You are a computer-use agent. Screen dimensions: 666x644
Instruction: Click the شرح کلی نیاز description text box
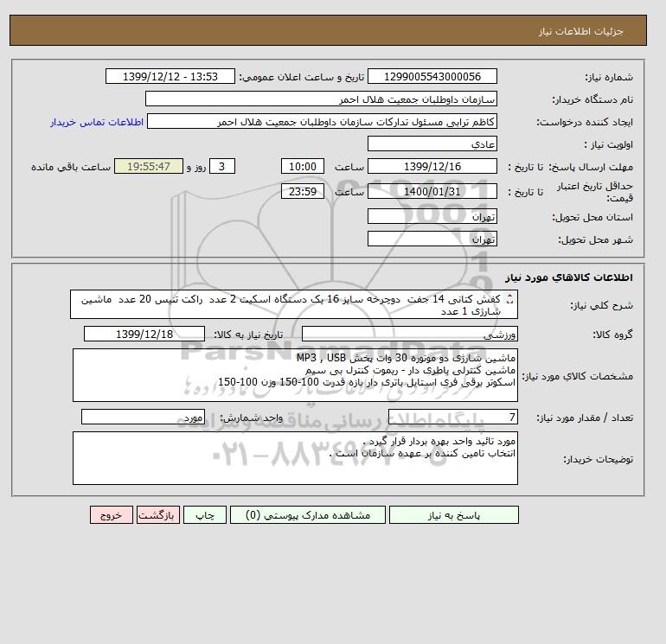coord(294,304)
